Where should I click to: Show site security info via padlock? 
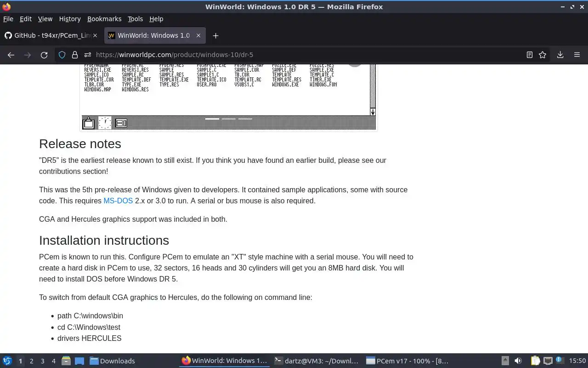pyautogui.click(x=75, y=55)
